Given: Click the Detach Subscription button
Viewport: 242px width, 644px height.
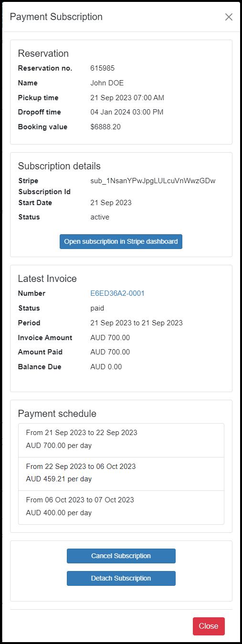Looking at the screenshot, I should pos(121,578).
